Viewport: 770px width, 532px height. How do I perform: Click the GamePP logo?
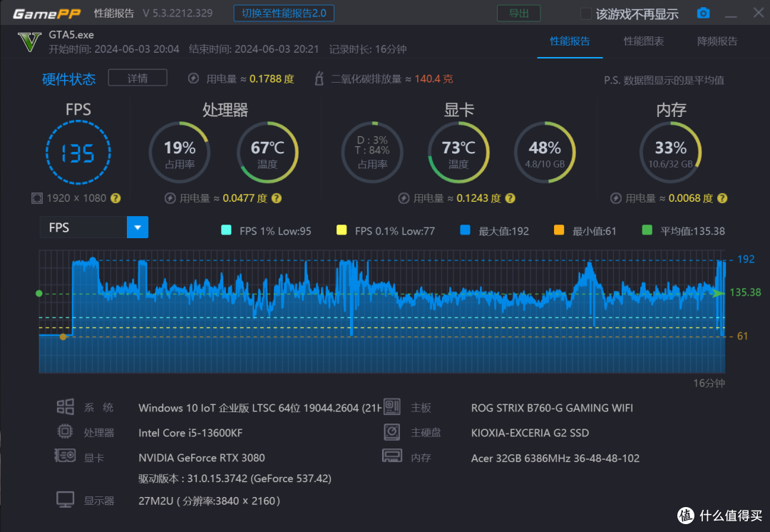(46, 14)
